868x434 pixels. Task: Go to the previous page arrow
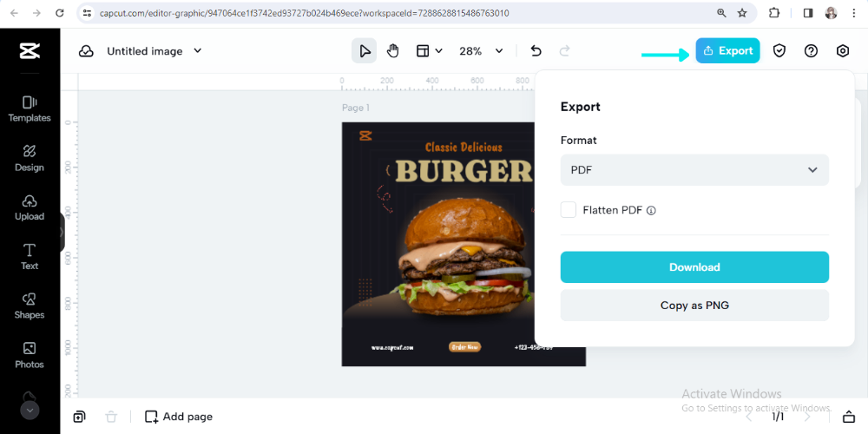[x=748, y=417]
